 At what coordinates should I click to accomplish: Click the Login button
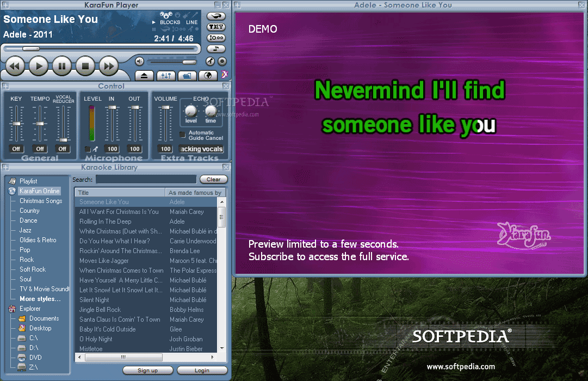pyautogui.click(x=202, y=371)
